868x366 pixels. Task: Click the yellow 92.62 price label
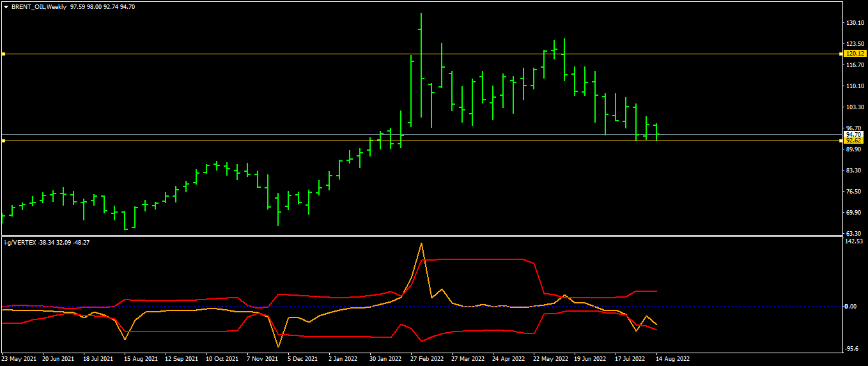pyautogui.click(x=855, y=140)
